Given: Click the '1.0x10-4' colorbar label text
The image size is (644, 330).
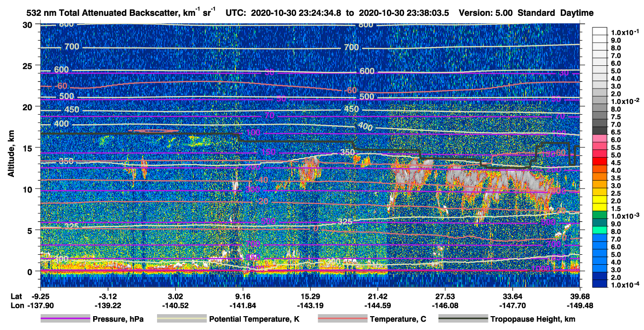Looking at the screenshot, I should click(x=625, y=284).
